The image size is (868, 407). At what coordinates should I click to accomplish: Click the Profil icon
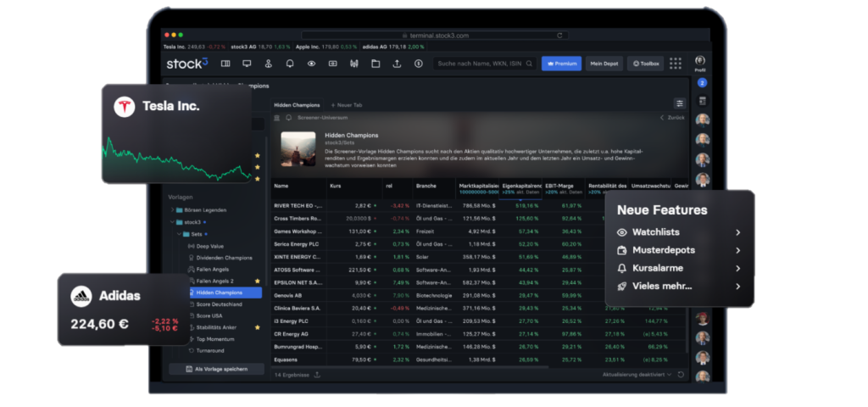point(700,62)
